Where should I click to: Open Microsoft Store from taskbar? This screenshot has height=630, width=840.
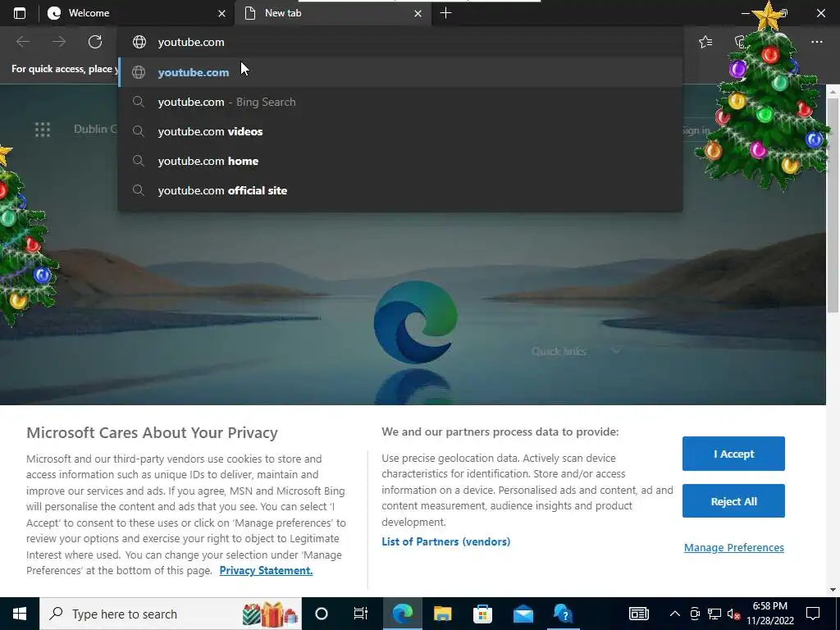[x=482, y=614]
